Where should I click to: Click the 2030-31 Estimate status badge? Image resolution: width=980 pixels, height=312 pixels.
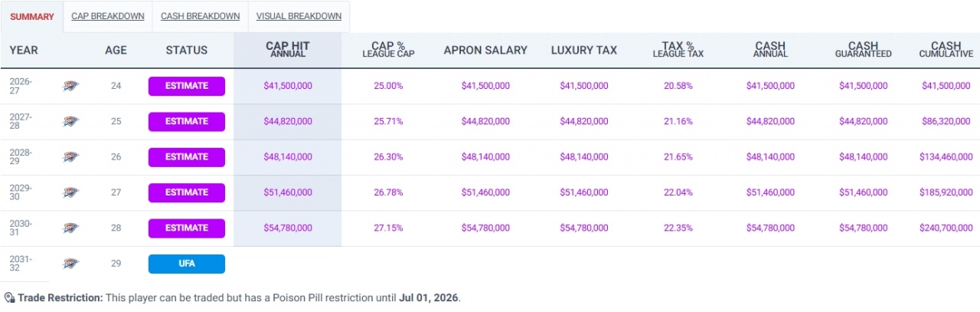(x=187, y=228)
